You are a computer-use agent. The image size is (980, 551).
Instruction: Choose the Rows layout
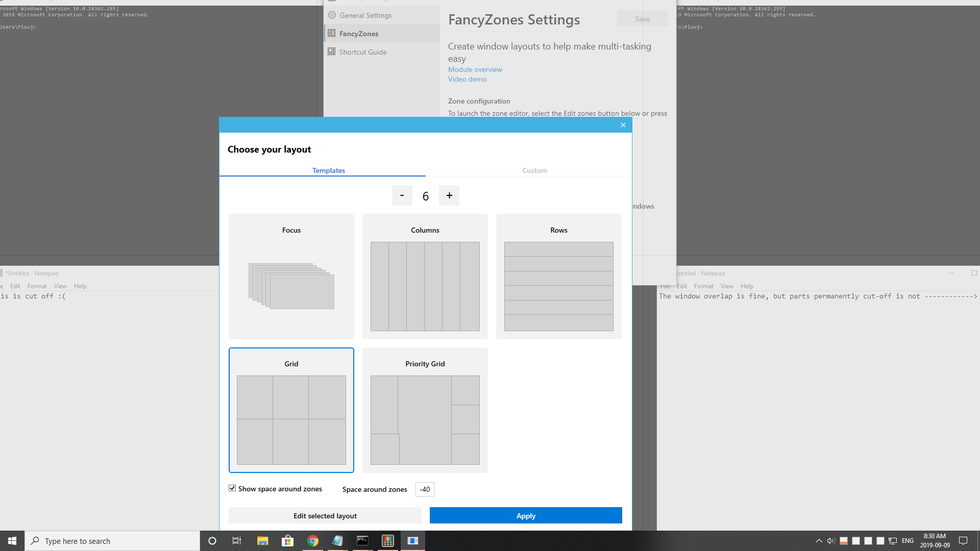point(558,277)
